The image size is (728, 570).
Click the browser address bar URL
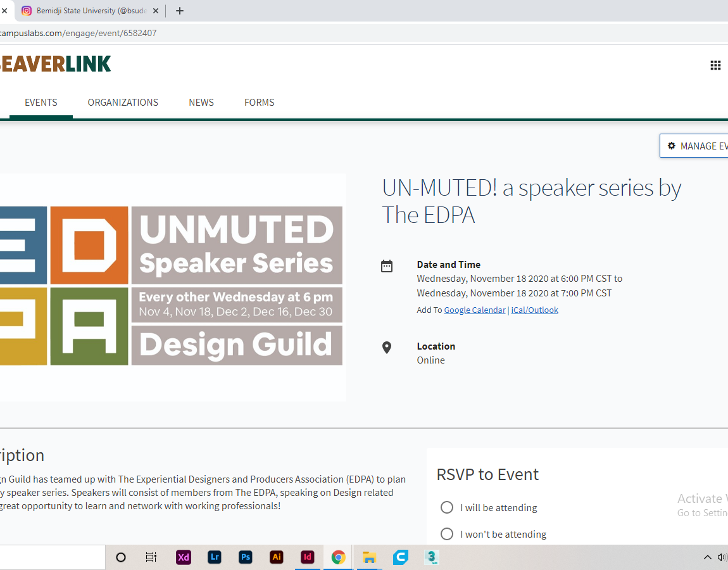click(78, 33)
